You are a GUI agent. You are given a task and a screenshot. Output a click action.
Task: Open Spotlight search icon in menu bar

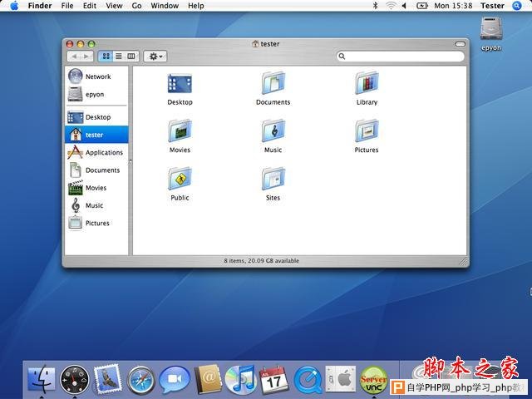517,6
